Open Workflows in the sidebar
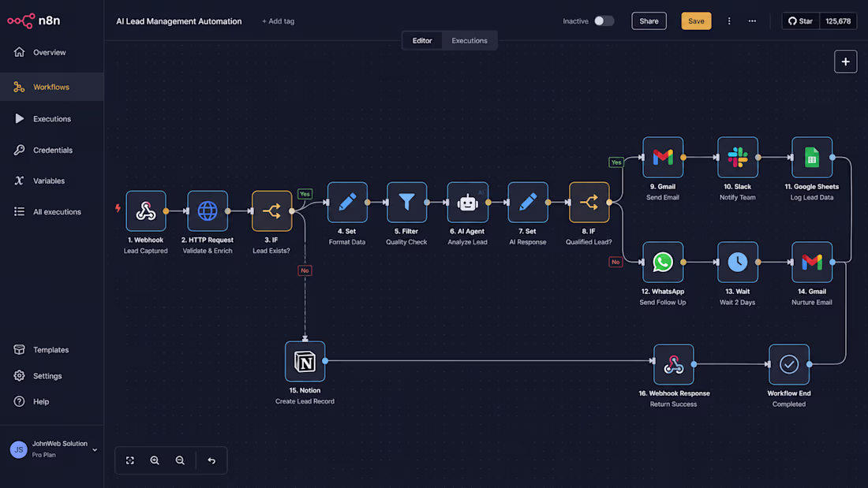The image size is (868, 488). click(x=52, y=87)
